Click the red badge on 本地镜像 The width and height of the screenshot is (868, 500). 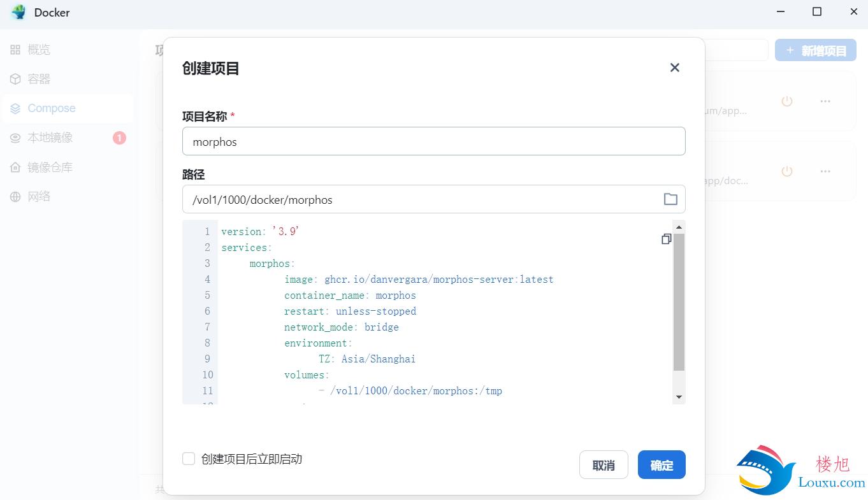coord(119,138)
